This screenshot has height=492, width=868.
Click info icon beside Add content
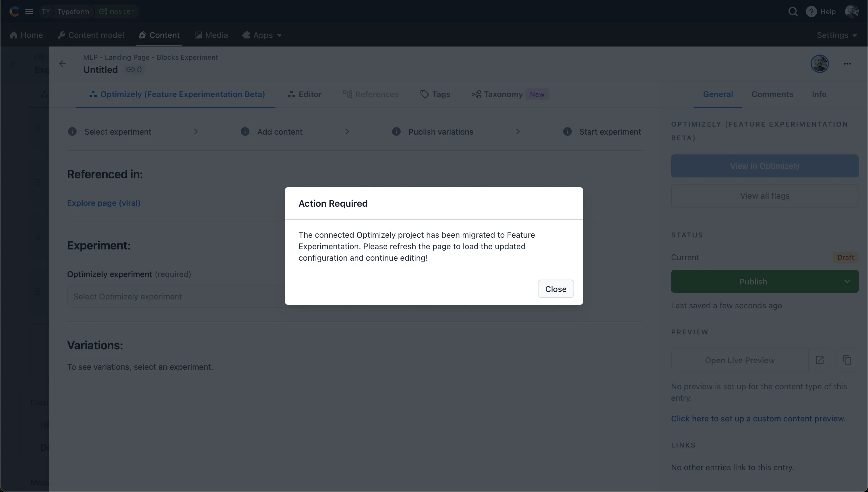245,131
